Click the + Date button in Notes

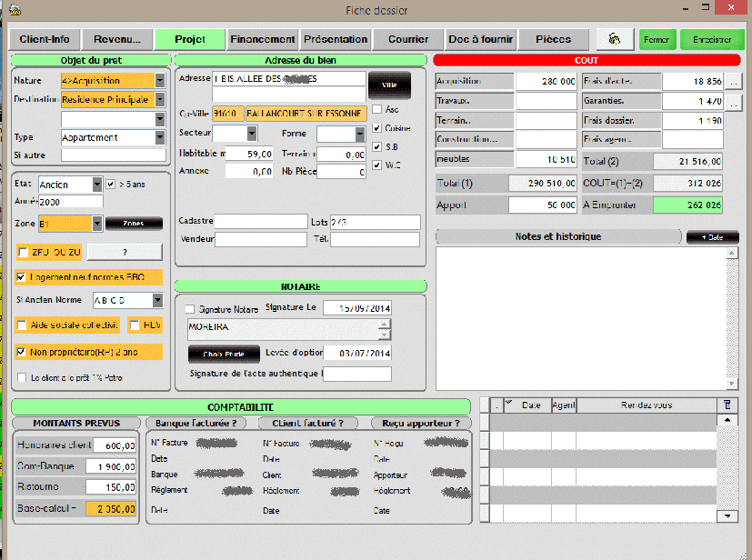click(712, 236)
